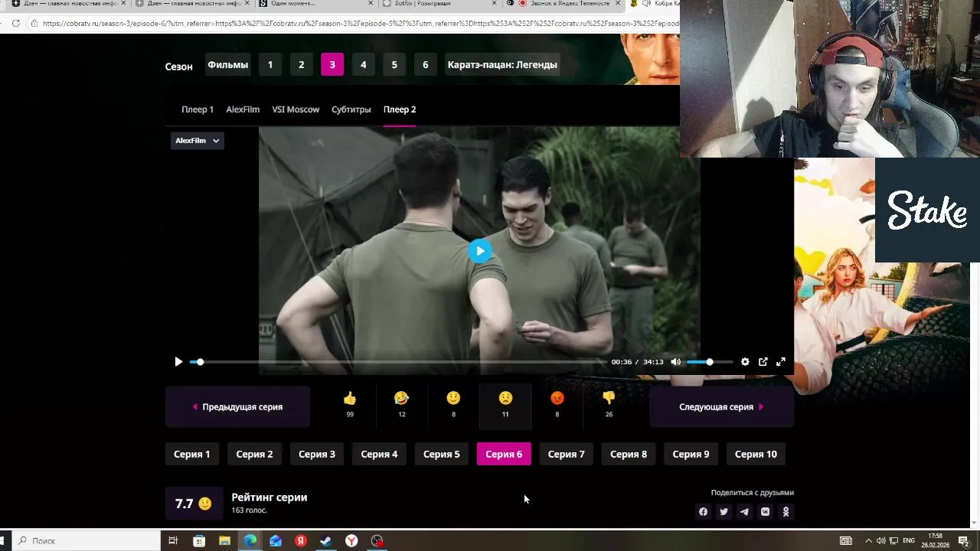Viewport: 980px width, 551px height.
Task: Reload the page in the browser
Action: (x=15, y=23)
